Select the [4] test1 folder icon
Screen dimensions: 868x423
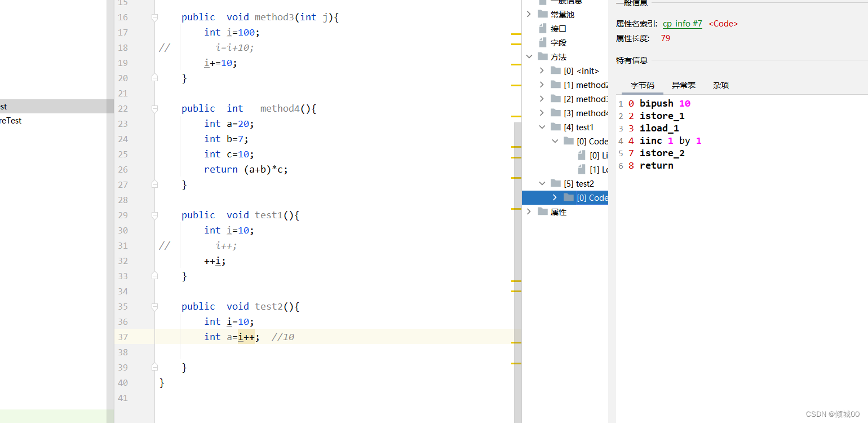(556, 127)
